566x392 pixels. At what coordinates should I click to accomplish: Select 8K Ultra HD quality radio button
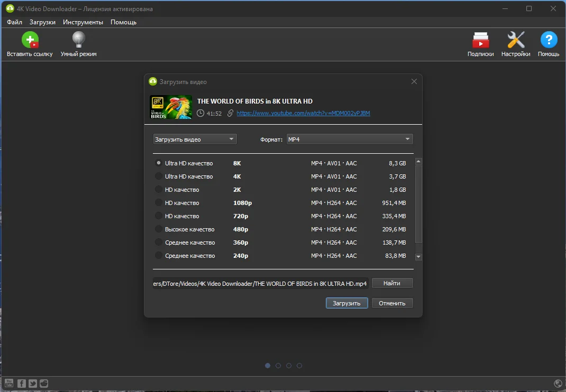point(159,163)
